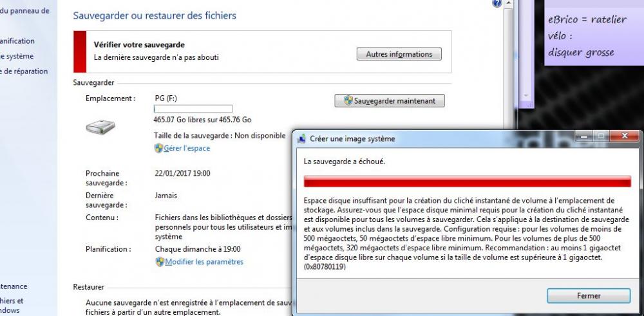The height and width of the screenshot is (316, 644).
Task: Click the disk space usage bar for PG (F:)
Action: tap(193, 109)
